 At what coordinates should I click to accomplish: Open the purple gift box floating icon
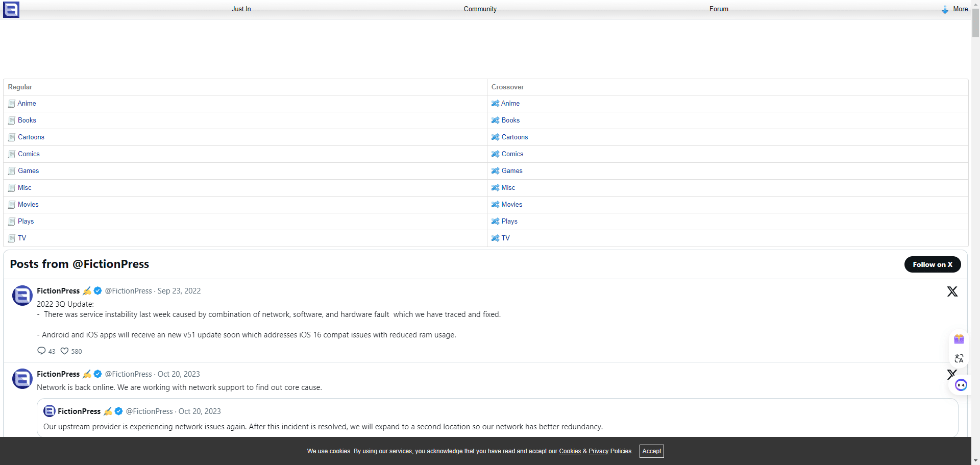[959, 339]
